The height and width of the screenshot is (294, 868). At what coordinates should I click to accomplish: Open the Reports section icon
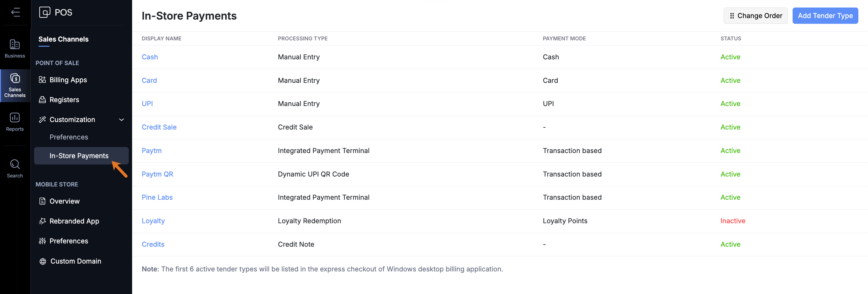pyautogui.click(x=15, y=118)
